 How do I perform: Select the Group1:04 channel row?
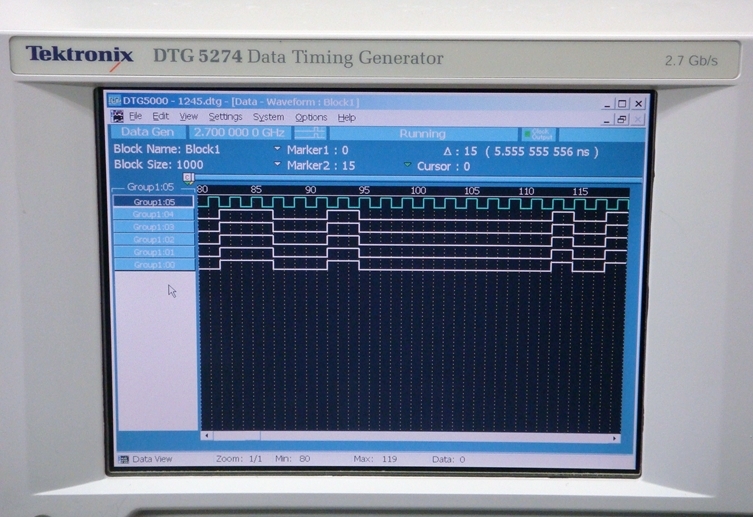(x=154, y=214)
